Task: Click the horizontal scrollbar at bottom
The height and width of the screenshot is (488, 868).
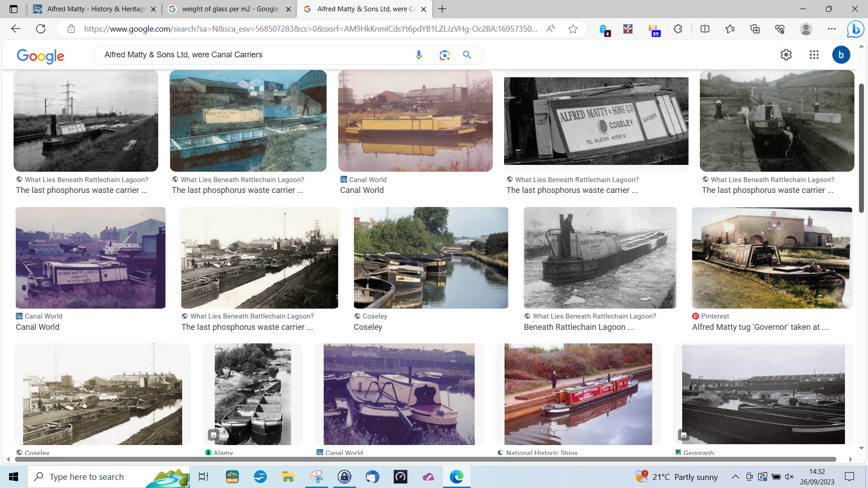Action: pos(425,459)
